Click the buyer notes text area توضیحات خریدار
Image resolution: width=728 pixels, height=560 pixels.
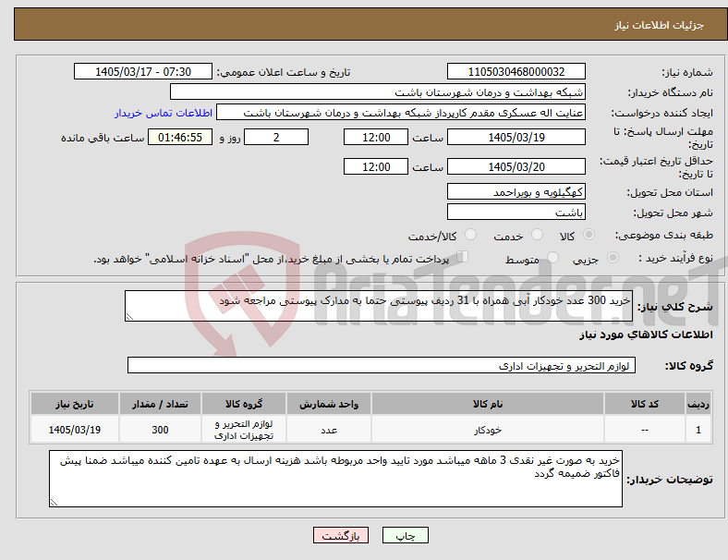pos(335,479)
